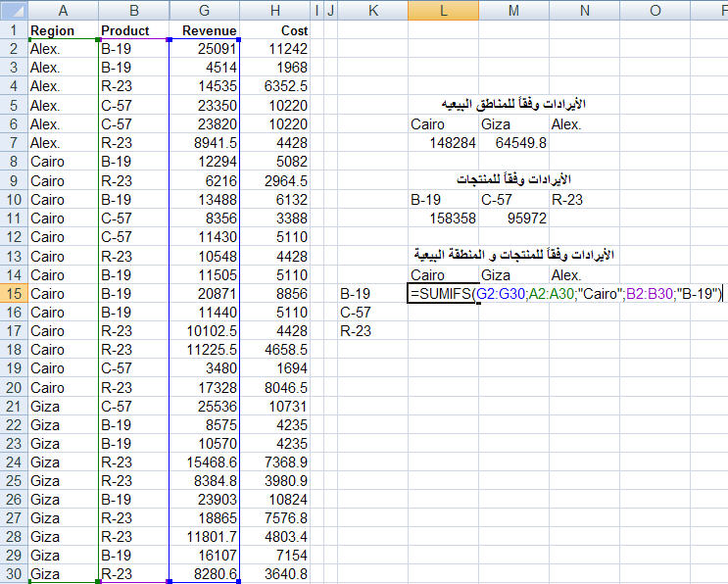The width and height of the screenshot is (728, 584).
Task: Select row 21 header
Action: [14, 407]
